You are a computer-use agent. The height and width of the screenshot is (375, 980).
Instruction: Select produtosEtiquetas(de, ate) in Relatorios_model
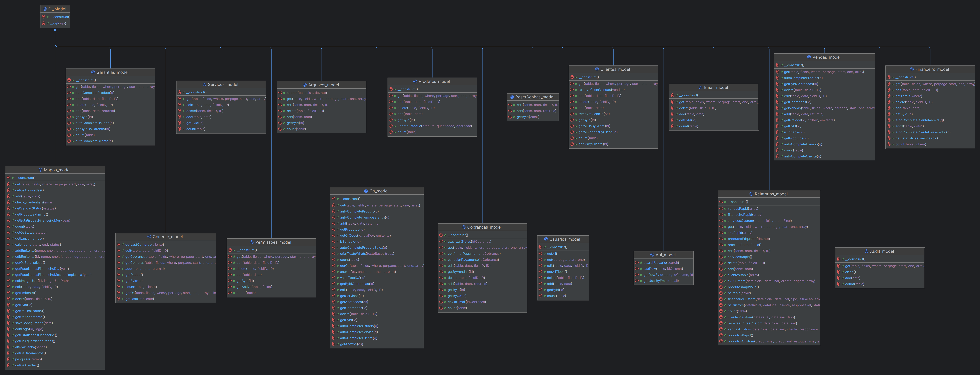pyautogui.click(x=749, y=239)
